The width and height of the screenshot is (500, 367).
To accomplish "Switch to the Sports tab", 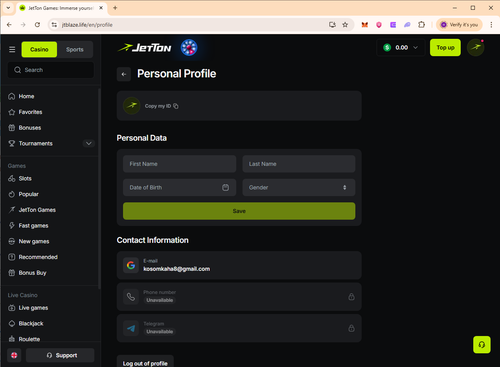I will click(x=75, y=49).
